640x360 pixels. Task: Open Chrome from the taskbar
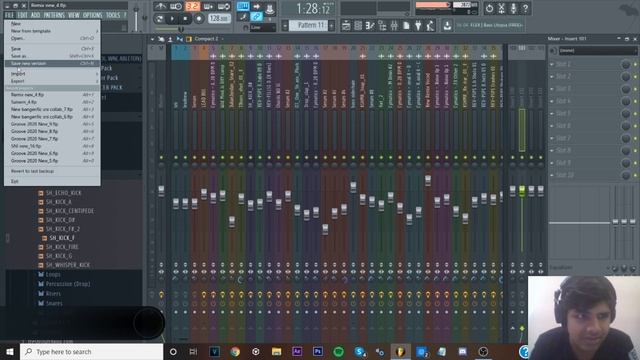tap(235, 351)
